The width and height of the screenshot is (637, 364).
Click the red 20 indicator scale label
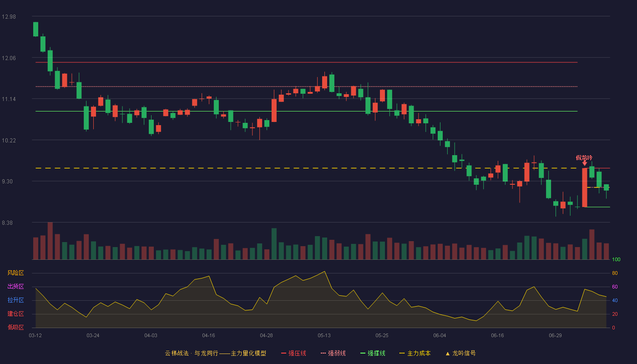[x=615, y=314]
